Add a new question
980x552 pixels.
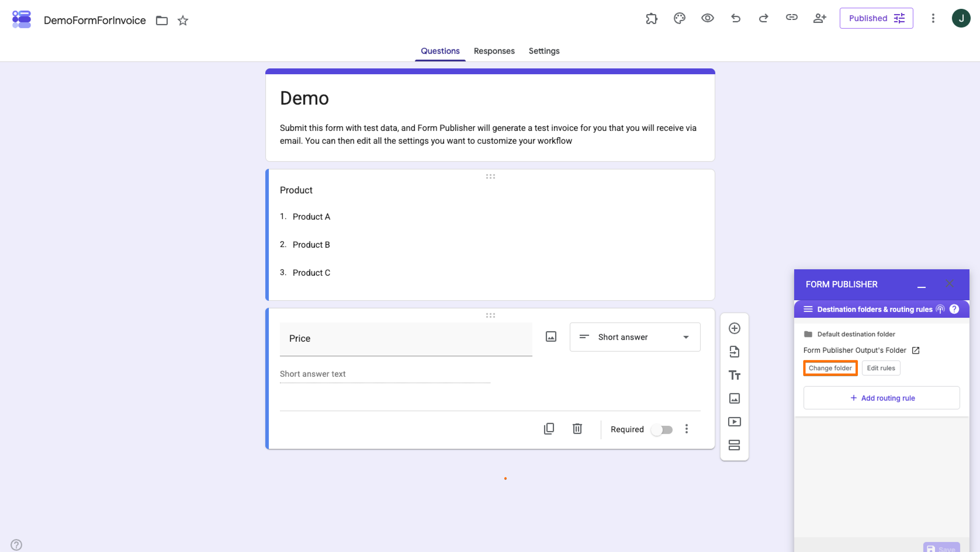click(734, 328)
